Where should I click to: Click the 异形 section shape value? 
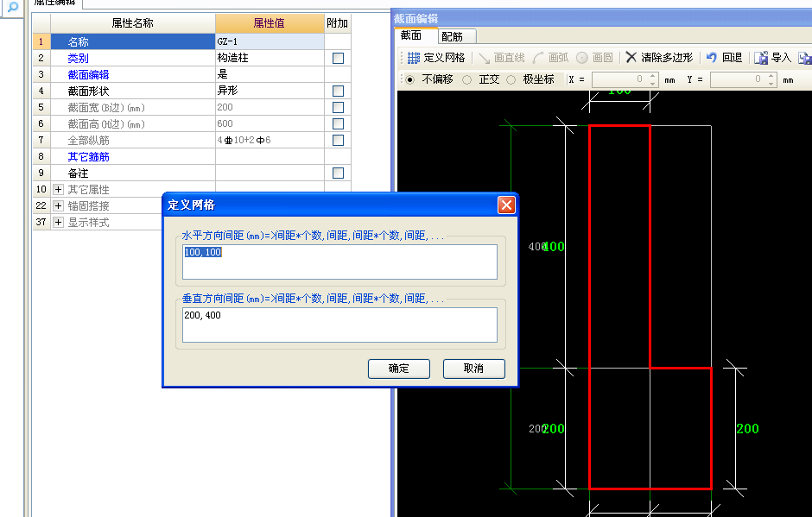pyautogui.click(x=270, y=91)
